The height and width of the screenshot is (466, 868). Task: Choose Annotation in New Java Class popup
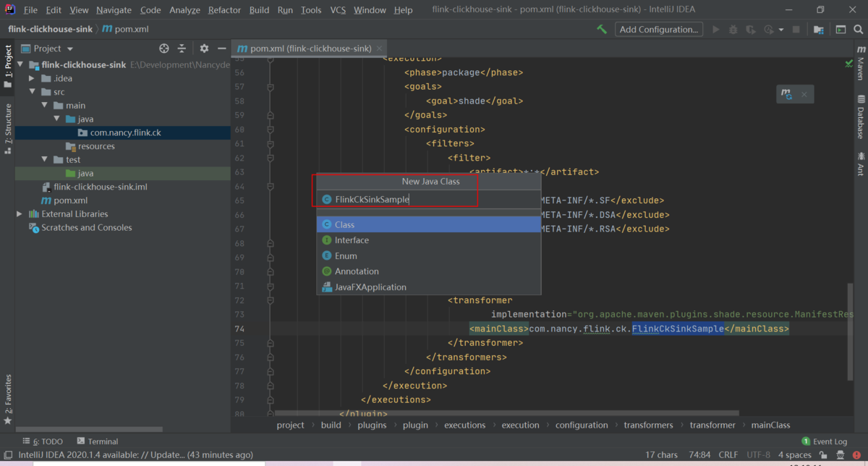tap(429, 271)
